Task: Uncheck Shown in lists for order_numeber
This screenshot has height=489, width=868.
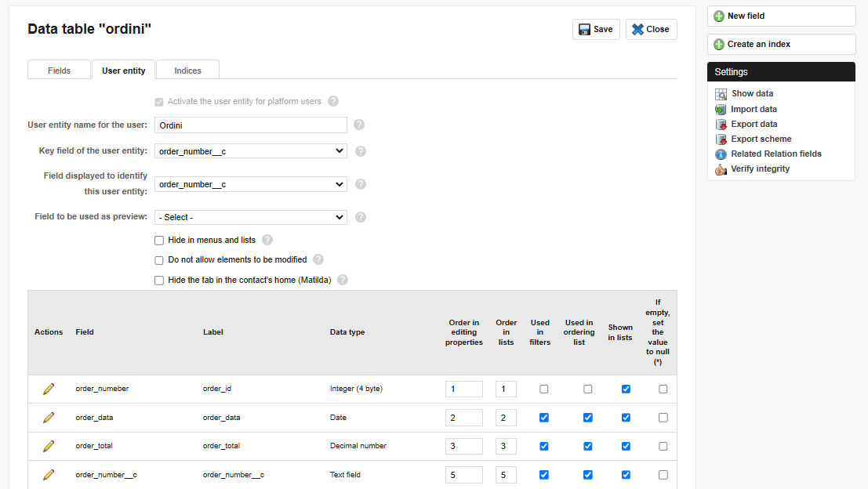Action: 626,389
